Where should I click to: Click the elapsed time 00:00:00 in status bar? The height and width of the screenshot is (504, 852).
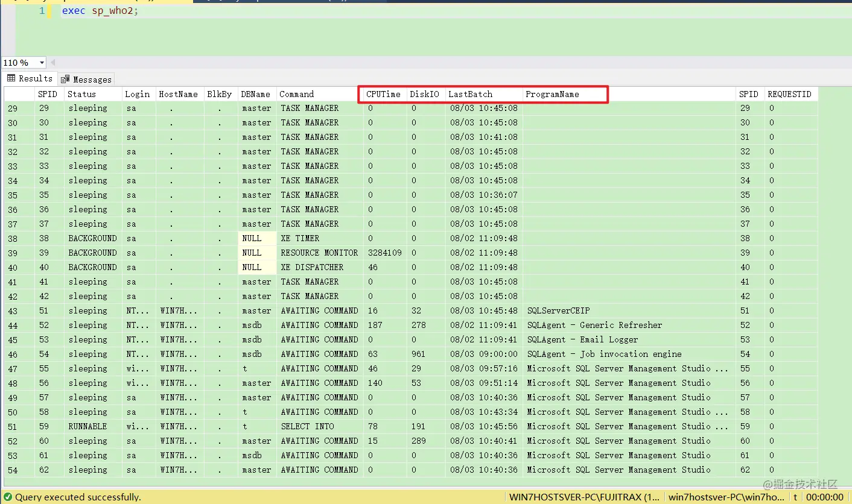pyautogui.click(x=827, y=497)
